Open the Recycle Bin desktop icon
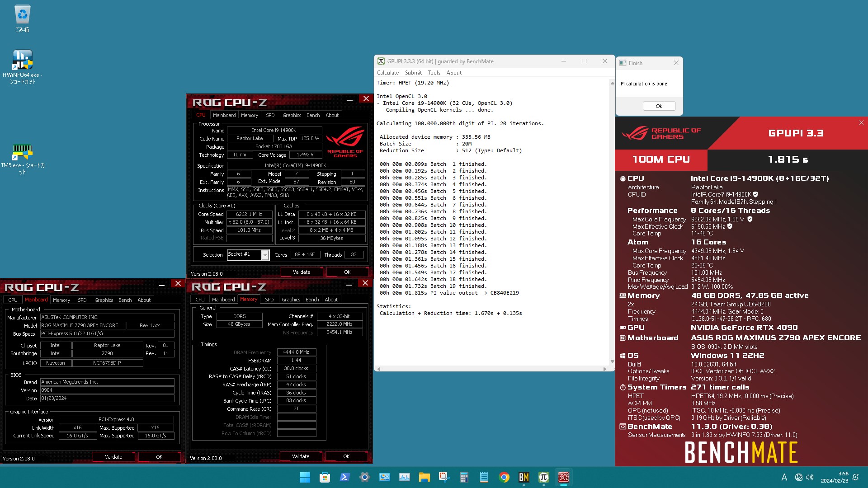The width and height of the screenshot is (868, 488). click(22, 19)
